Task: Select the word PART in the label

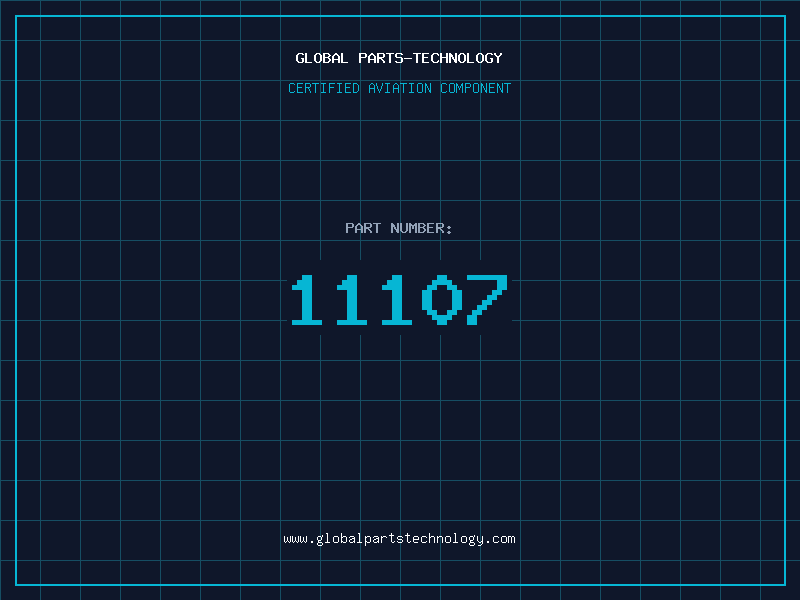Action: (363, 228)
